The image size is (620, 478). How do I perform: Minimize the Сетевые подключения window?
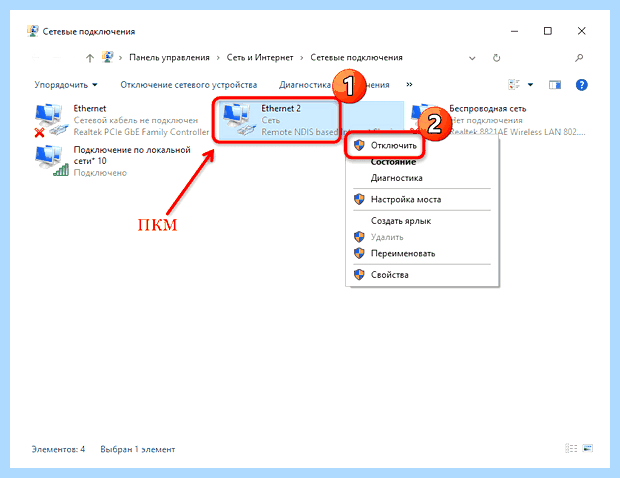514,31
